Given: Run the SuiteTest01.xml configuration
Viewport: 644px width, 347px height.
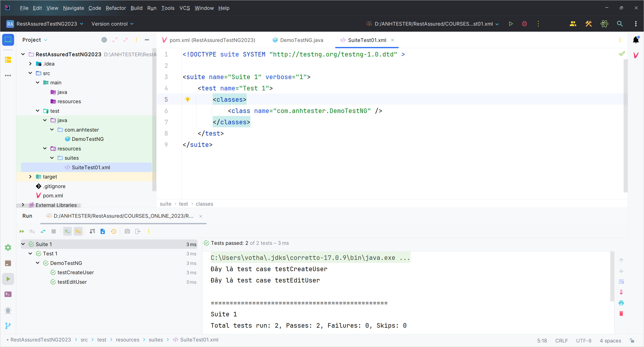Looking at the screenshot, I should point(511,24).
